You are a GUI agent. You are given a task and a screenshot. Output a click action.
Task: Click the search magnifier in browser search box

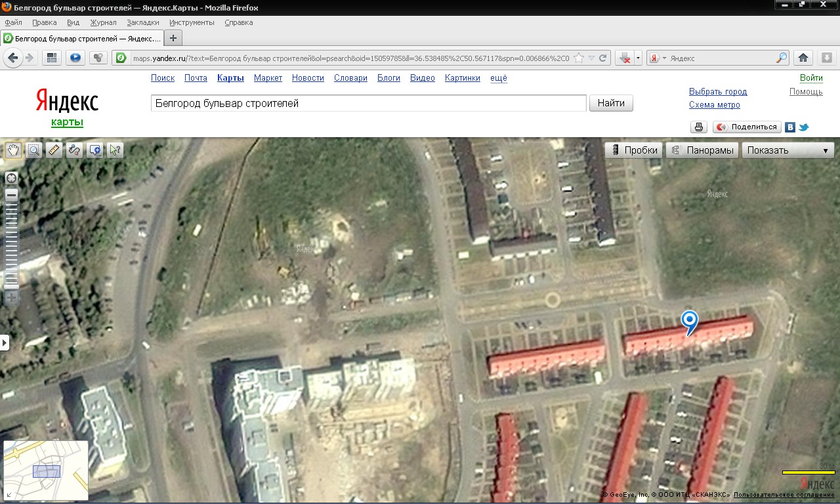click(782, 58)
